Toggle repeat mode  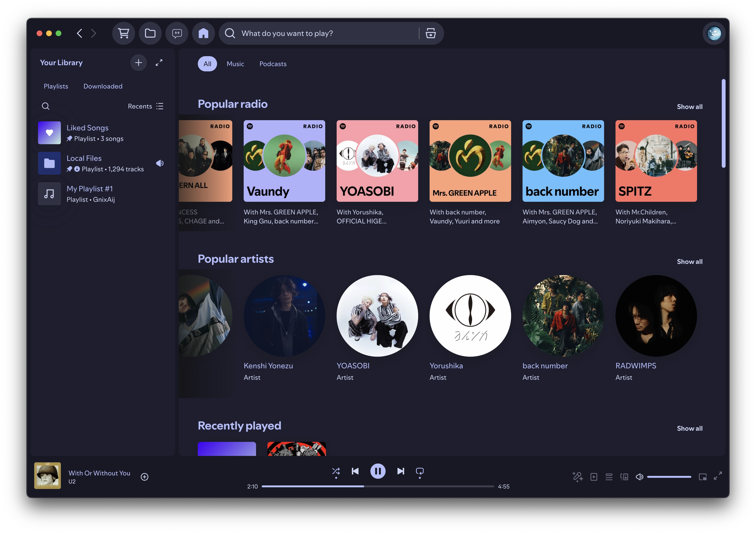(x=420, y=471)
